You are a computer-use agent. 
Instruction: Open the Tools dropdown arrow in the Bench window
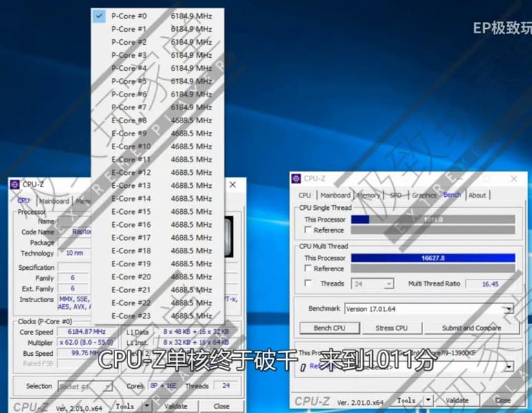[x=428, y=400]
